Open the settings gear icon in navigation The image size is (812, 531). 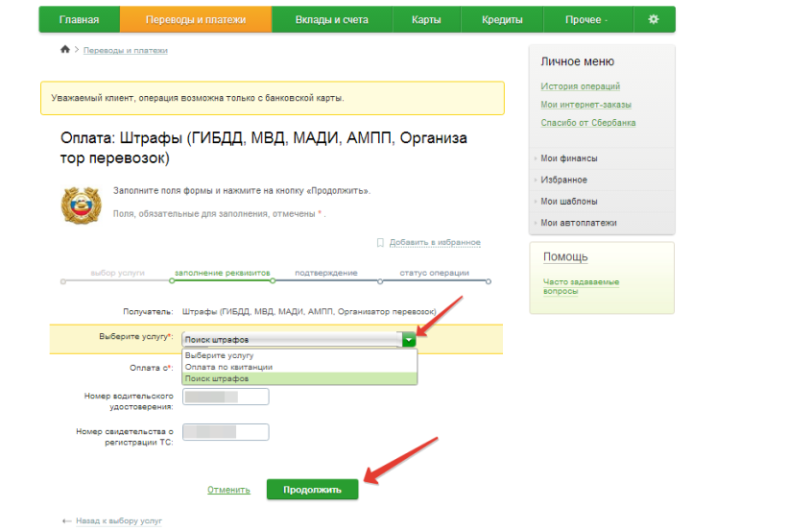tap(654, 19)
